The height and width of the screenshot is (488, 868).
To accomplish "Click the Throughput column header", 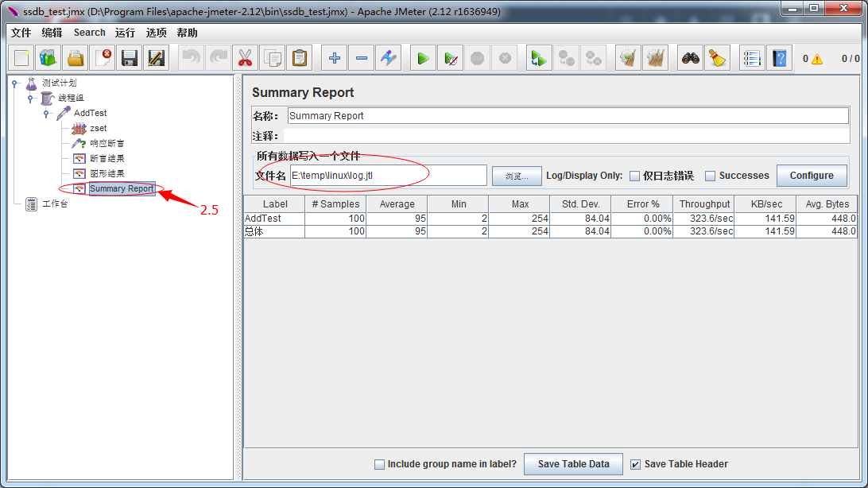I will pos(704,204).
